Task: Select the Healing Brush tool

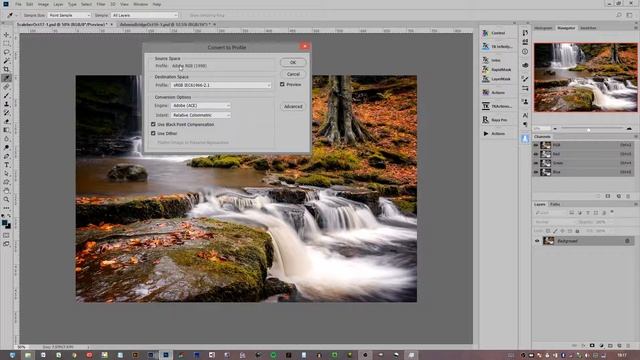Action: pos(6,87)
